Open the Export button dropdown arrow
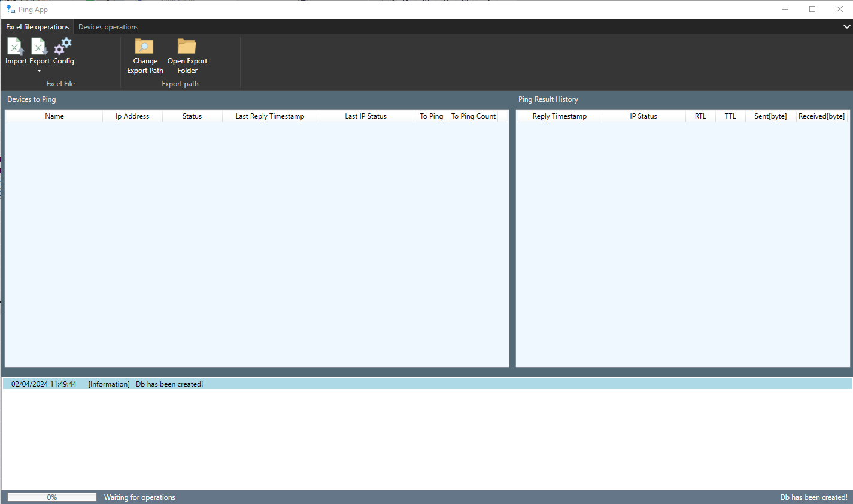Screen dimensions: 853x504 tap(38, 70)
